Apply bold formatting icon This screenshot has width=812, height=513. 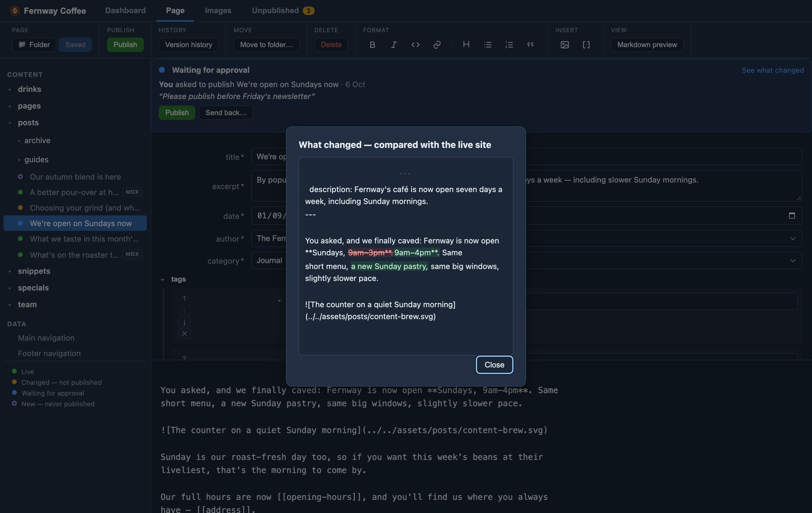click(x=372, y=45)
